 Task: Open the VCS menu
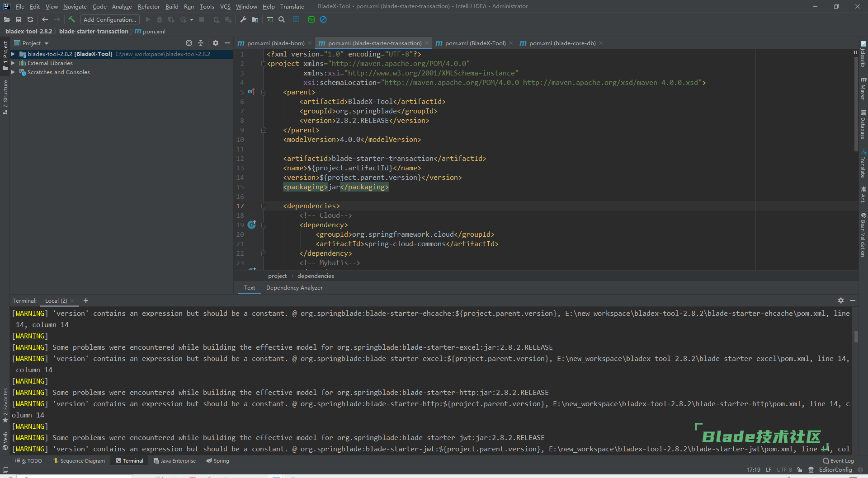pyautogui.click(x=225, y=6)
